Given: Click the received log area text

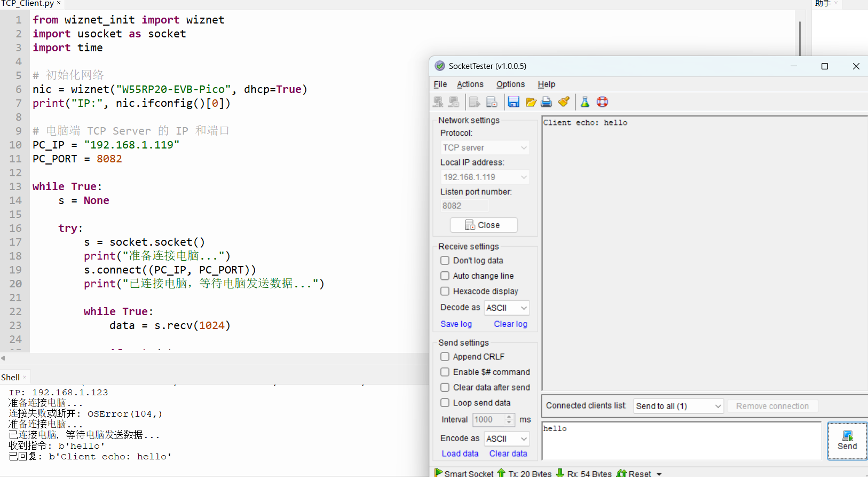Looking at the screenshot, I should pos(585,123).
